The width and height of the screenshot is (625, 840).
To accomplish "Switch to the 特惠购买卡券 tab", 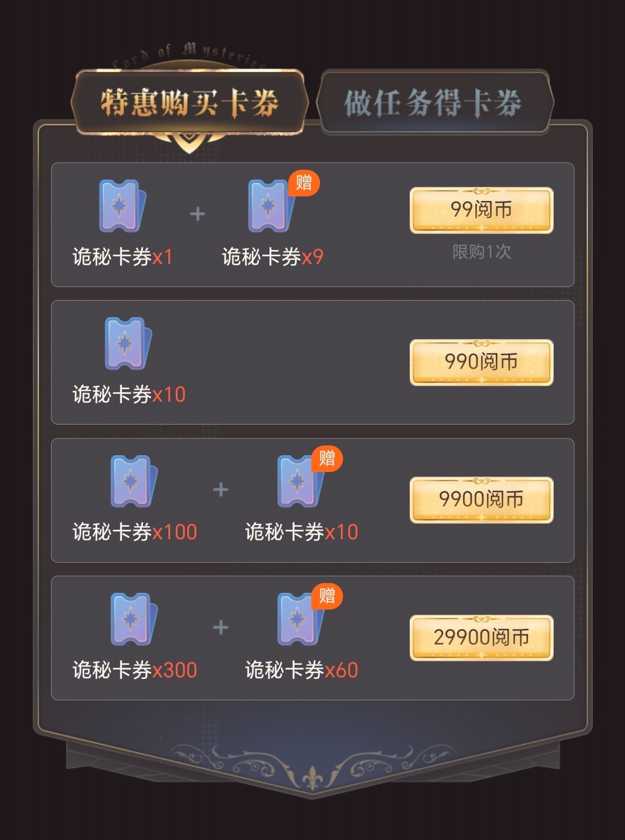I will click(189, 102).
